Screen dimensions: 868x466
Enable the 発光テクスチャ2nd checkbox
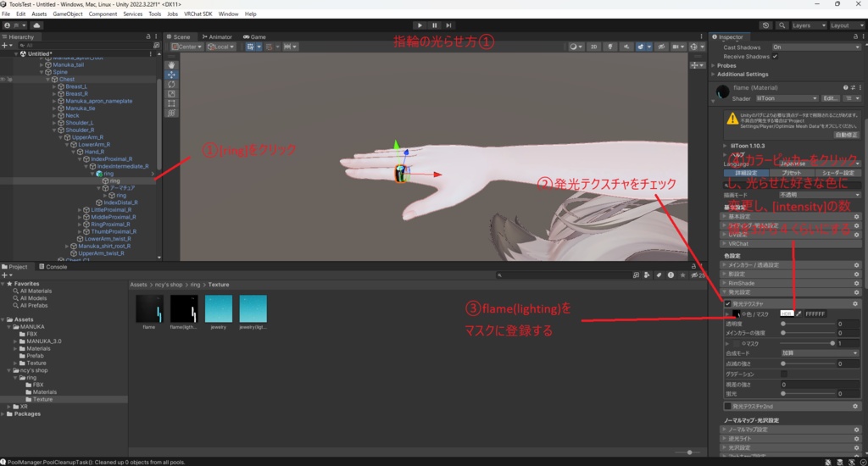pyautogui.click(x=727, y=406)
